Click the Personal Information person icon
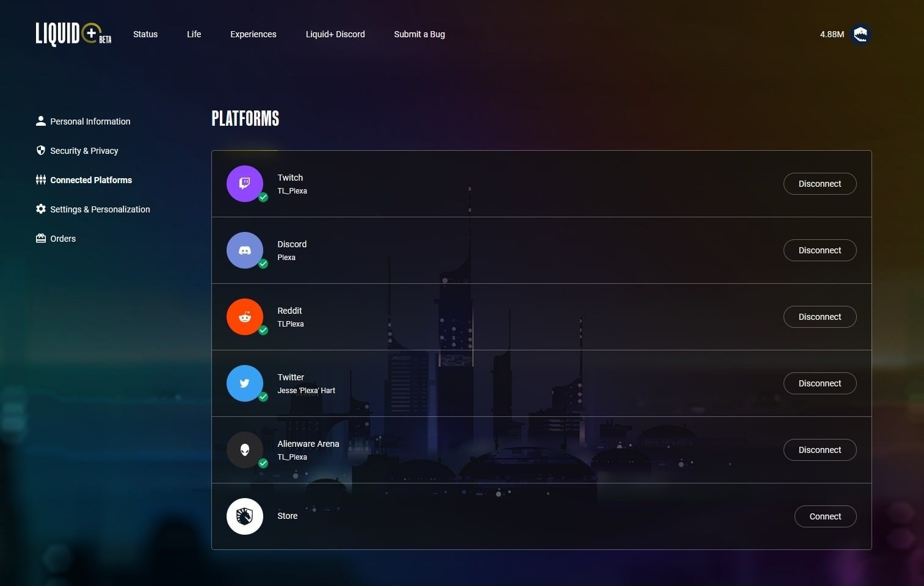Image resolution: width=924 pixels, height=586 pixels. (40, 121)
